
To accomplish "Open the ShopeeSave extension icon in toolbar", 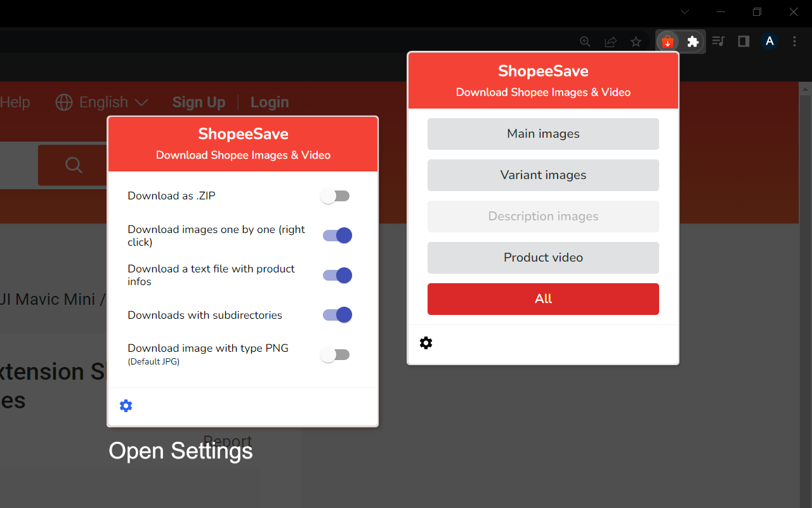I will [x=667, y=41].
